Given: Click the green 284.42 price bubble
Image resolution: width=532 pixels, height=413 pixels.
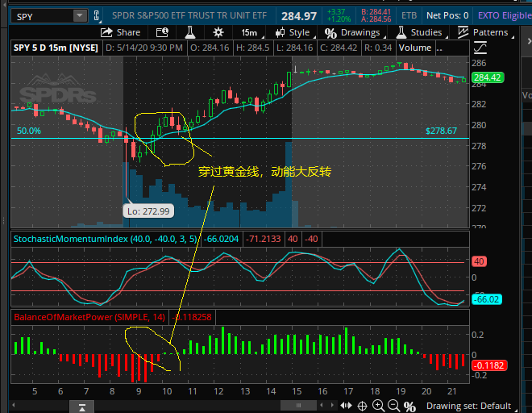Looking at the screenshot, I should [488, 77].
